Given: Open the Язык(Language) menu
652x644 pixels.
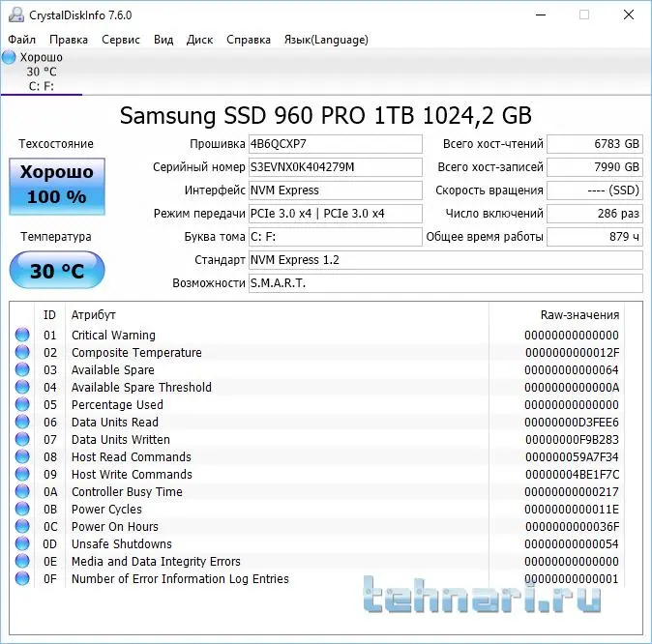Looking at the screenshot, I should tap(326, 40).
